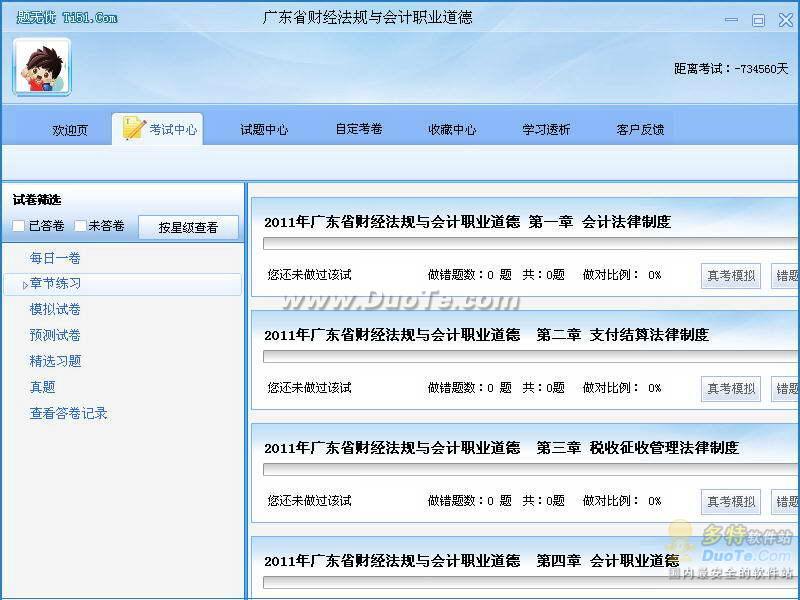Image resolution: width=800 pixels, height=600 pixels.
Task: Select 真题 in the sidebar
Action: 42,387
